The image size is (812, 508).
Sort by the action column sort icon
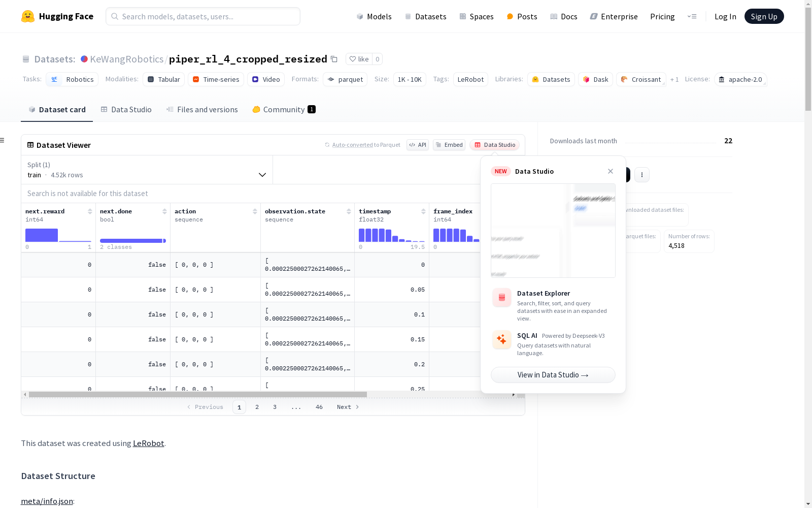point(255,211)
